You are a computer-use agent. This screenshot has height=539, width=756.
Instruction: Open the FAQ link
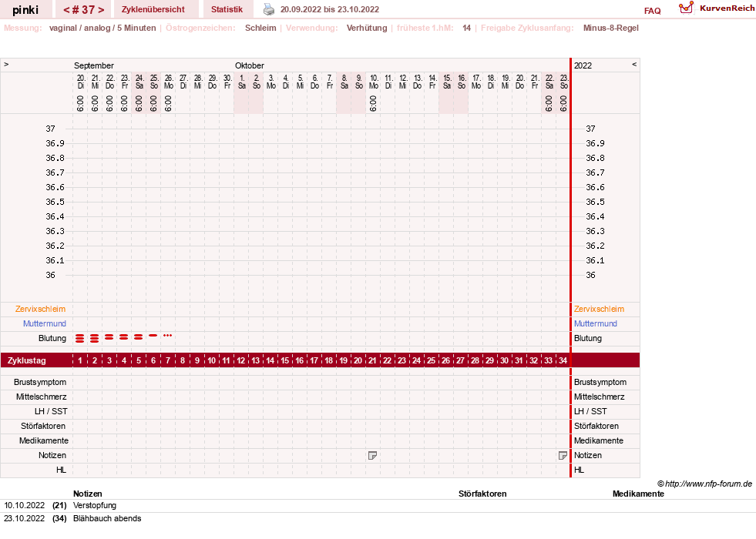click(x=652, y=11)
